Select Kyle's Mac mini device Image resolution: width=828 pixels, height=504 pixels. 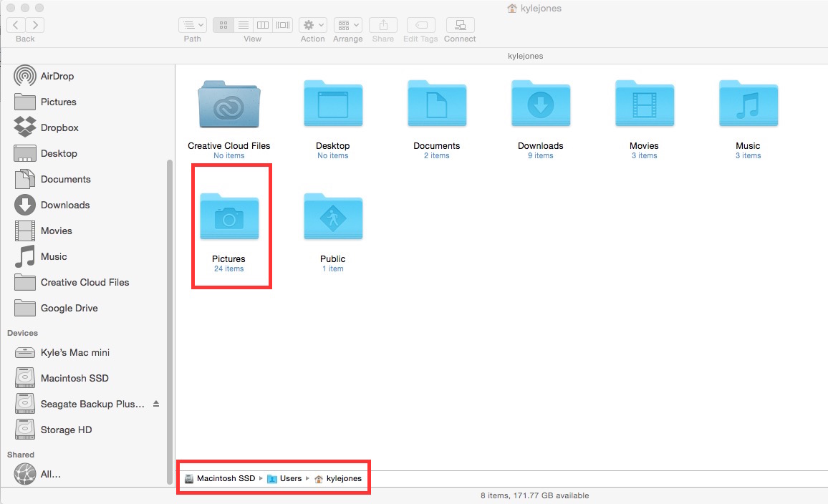pyautogui.click(x=75, y=352)
